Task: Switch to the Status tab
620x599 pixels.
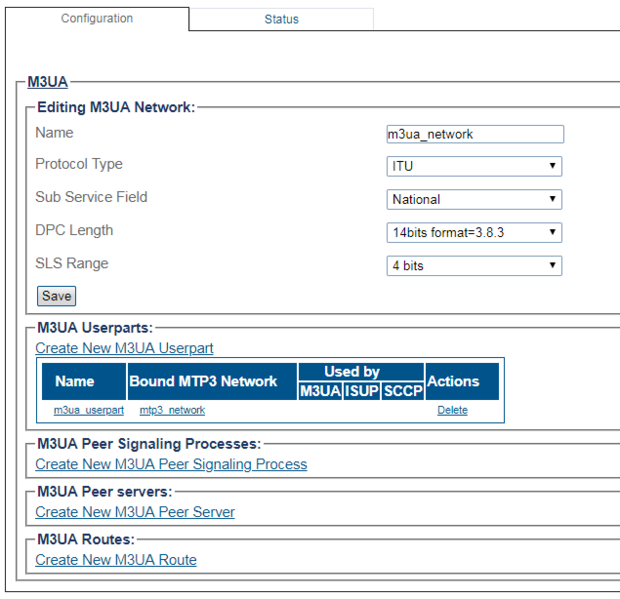Action: click(281, 19)
